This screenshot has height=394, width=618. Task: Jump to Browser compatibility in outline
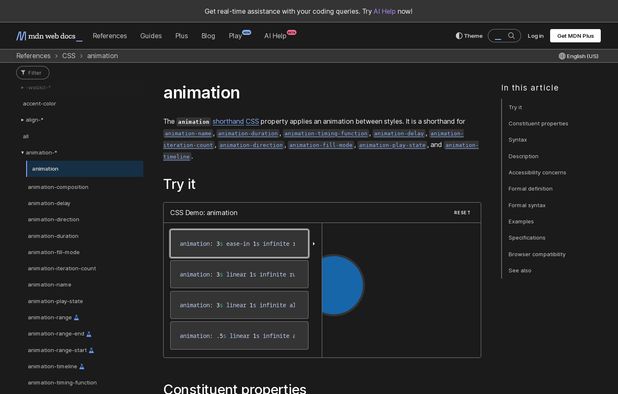point(537,254)
